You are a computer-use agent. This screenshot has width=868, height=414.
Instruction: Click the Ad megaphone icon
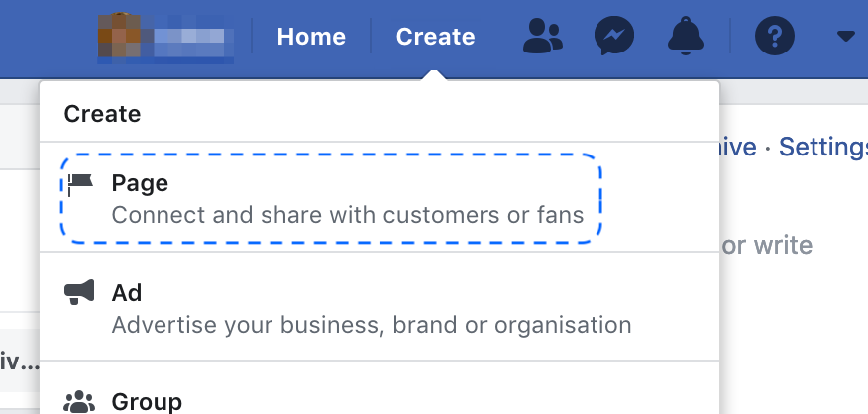[79, 292]
